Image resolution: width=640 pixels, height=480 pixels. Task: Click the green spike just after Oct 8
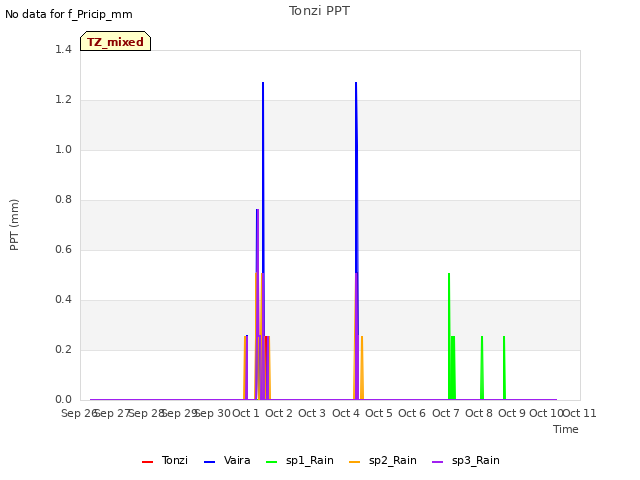(482, 367)
